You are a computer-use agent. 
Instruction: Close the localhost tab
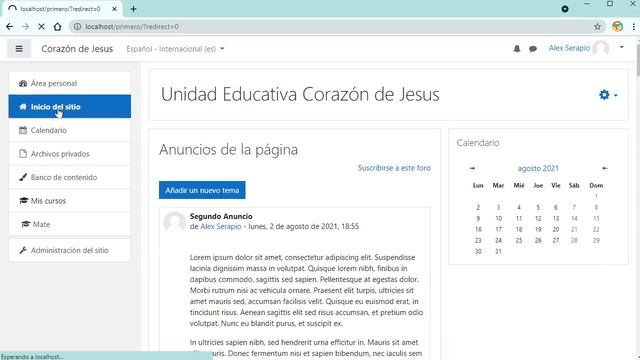pos(114,9)
